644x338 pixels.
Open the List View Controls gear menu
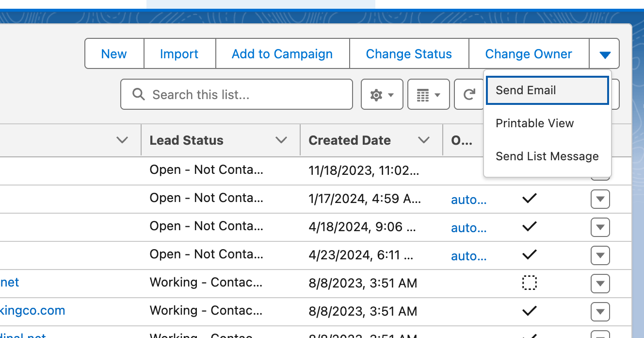pyautogui.click(x=382, y=95)
